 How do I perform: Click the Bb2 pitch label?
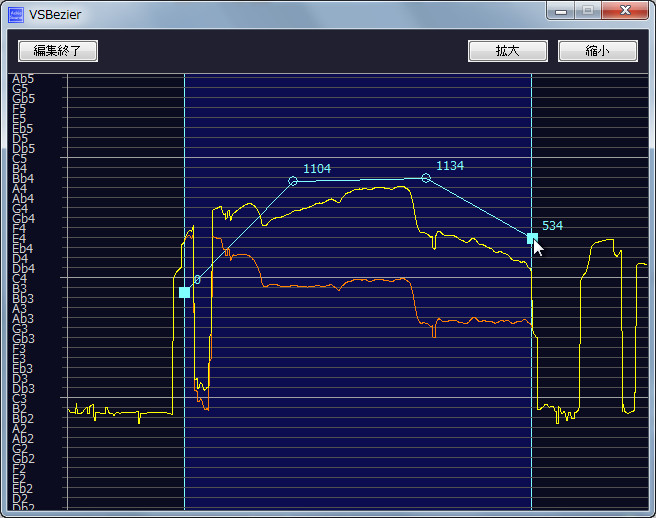23,418
